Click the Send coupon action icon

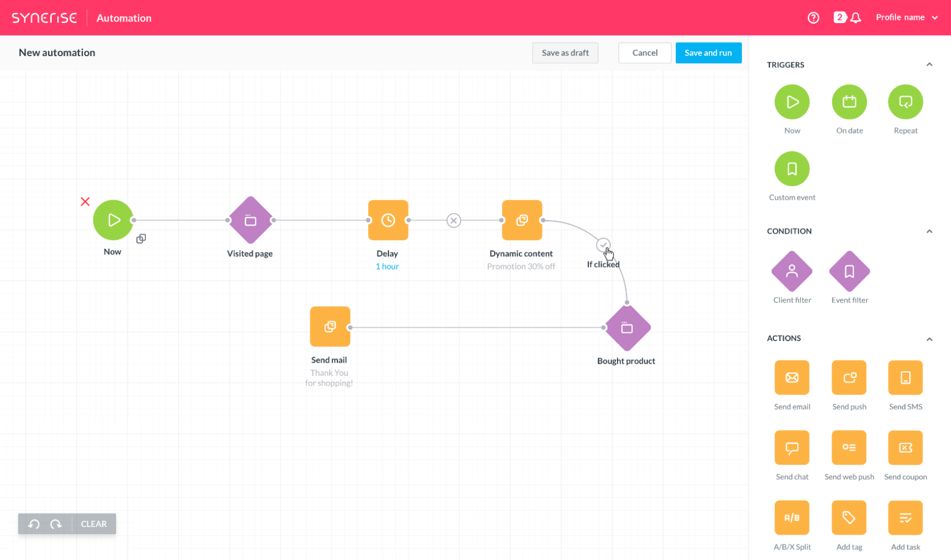[x=905, y=448]
